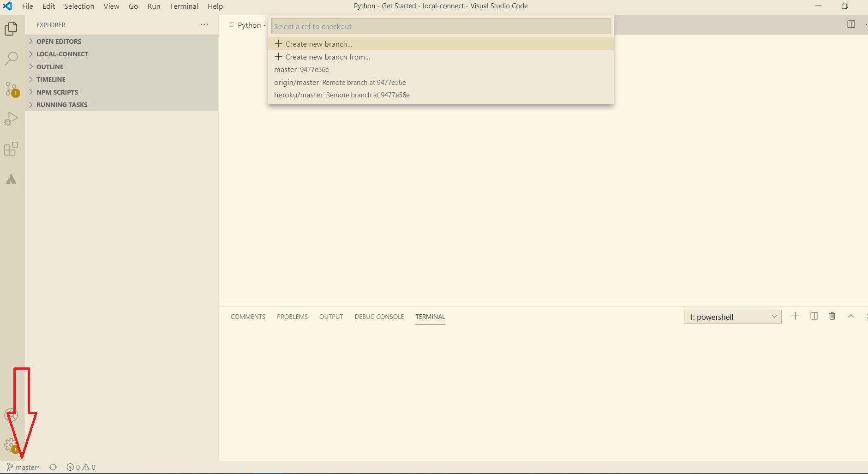Select Create new branch from... option
The width and height of the screenshot is (868, 474).
(x=441, y=57)
